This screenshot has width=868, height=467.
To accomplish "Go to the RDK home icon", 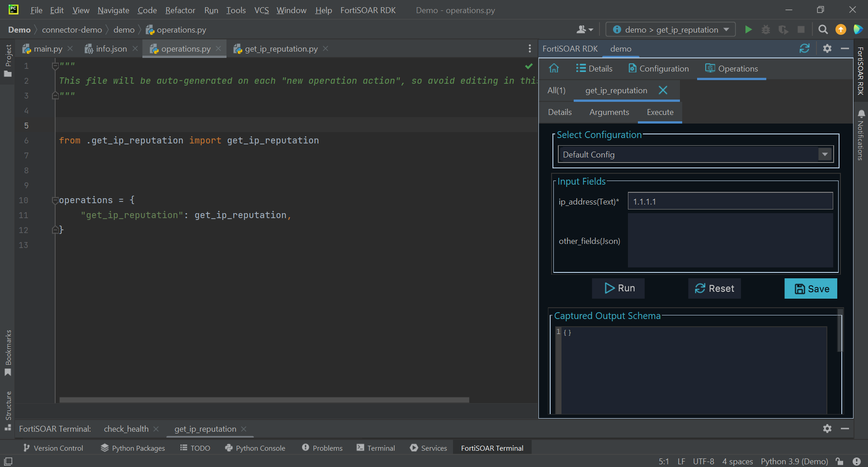I will coord(554,68).
